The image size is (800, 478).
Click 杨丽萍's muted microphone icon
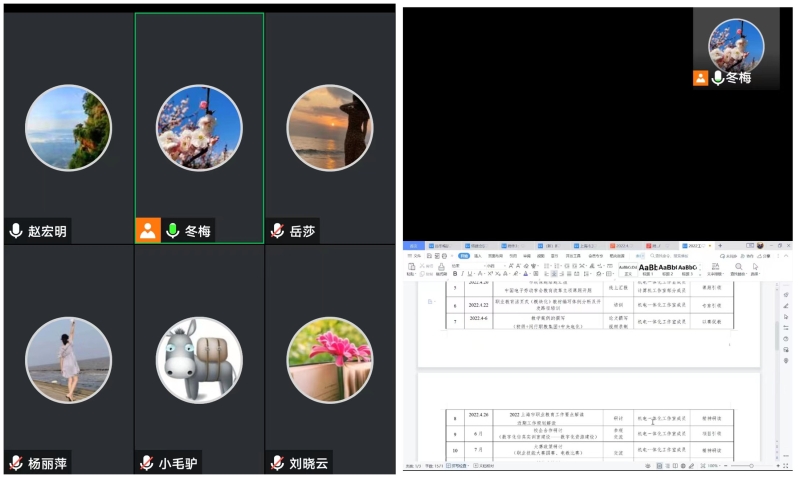pyautogui.click(x=16, y=463)
